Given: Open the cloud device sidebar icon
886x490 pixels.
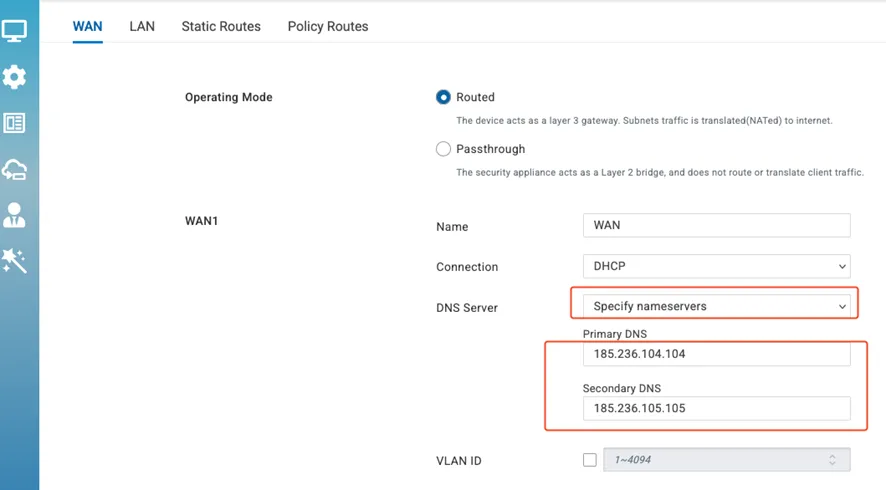Looking at the screenshot, I should pos(14,169).
